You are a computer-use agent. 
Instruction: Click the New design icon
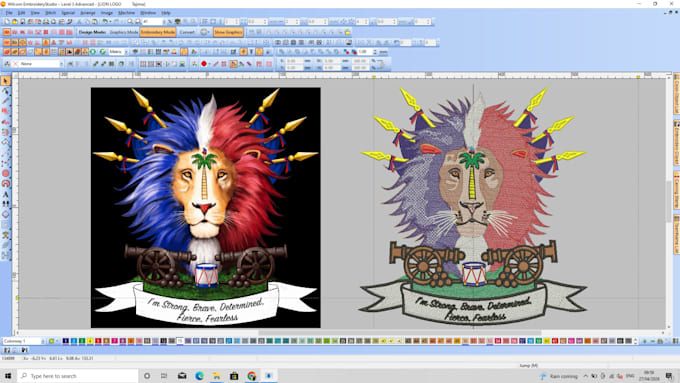[x=7, y=21]
